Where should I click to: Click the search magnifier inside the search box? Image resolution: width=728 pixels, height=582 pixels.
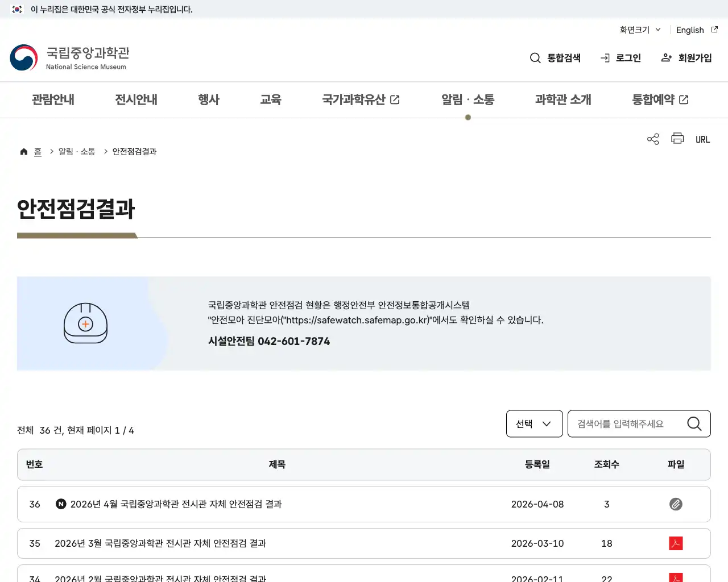[x=694, y=423]
